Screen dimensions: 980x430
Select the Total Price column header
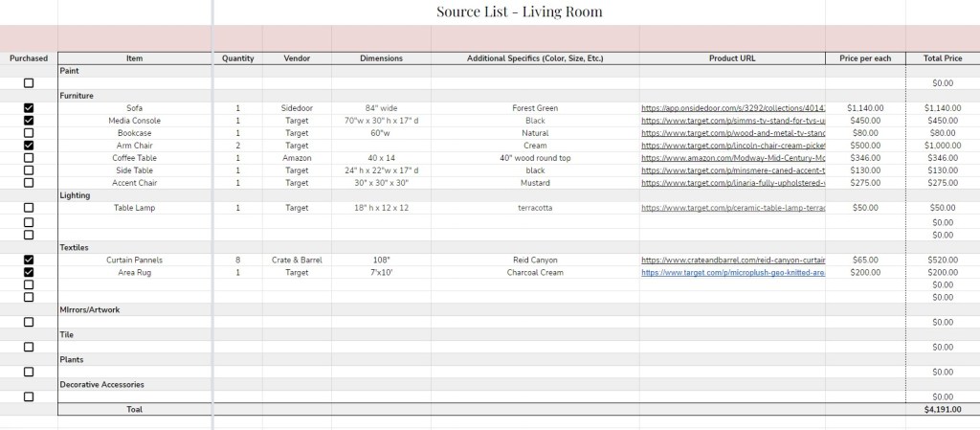[x=942, y=58]
